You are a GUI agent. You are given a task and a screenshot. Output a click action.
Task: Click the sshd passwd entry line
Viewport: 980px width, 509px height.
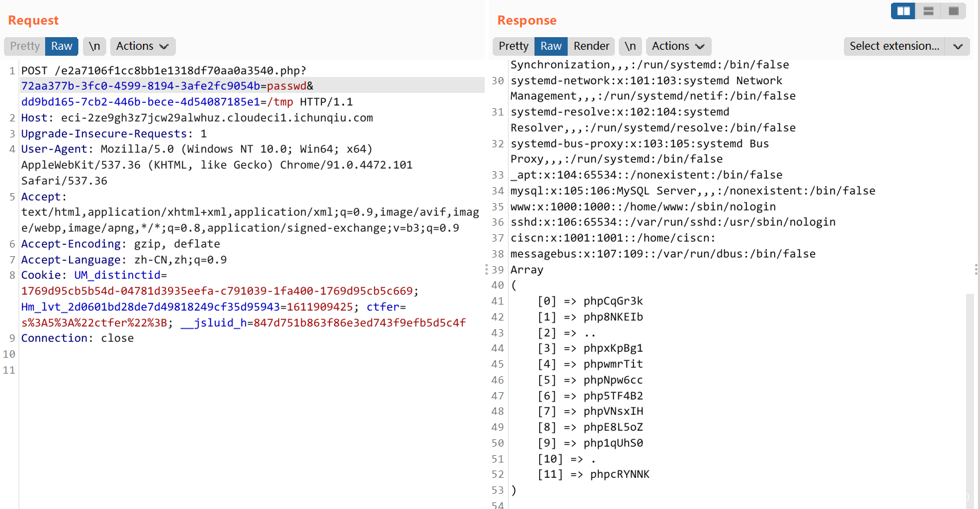coord(673,222)
